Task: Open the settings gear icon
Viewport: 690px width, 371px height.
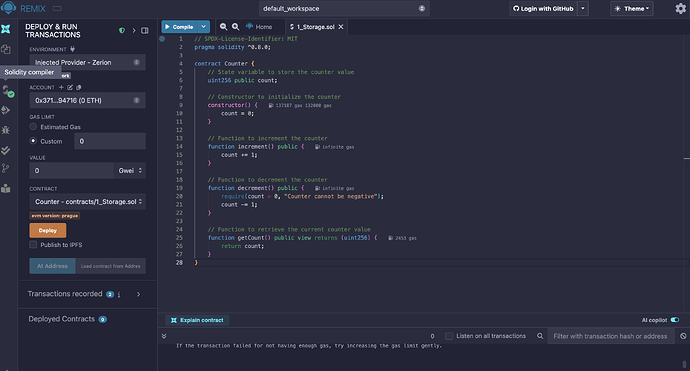Action: coord(680,8)
